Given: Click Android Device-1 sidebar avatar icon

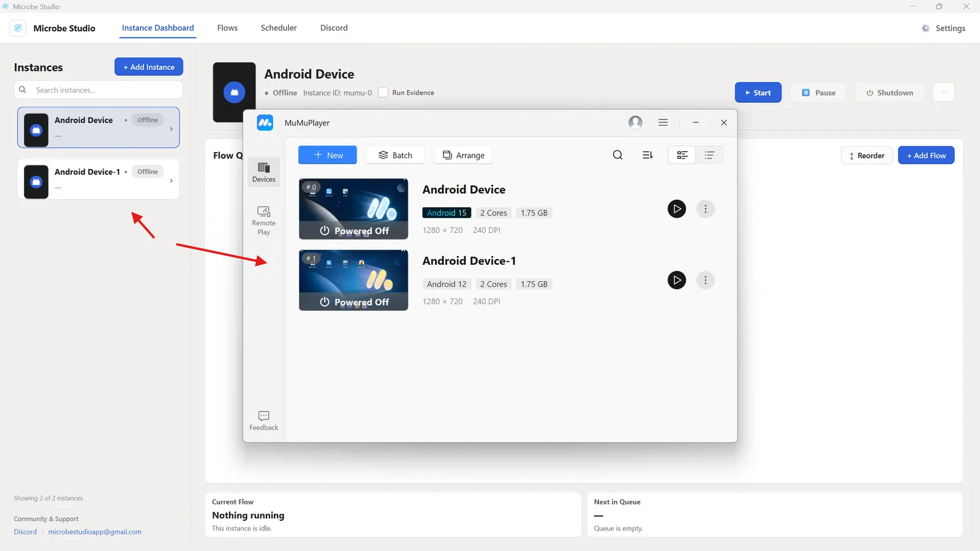Looking at the screenshot, I should coord(36,181).
